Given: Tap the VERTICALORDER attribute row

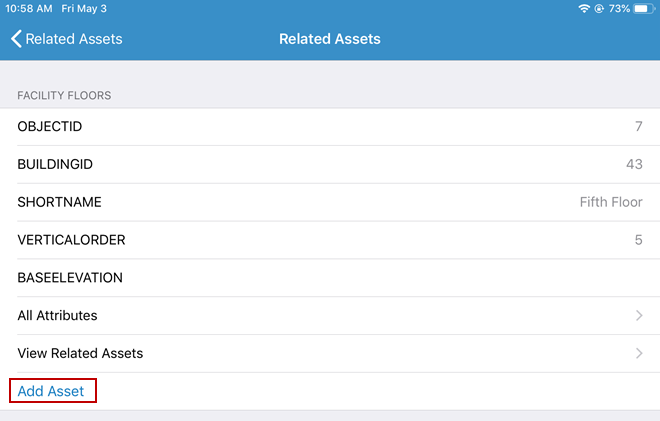Looking at the screenshot, I should (x=300, y=240).
